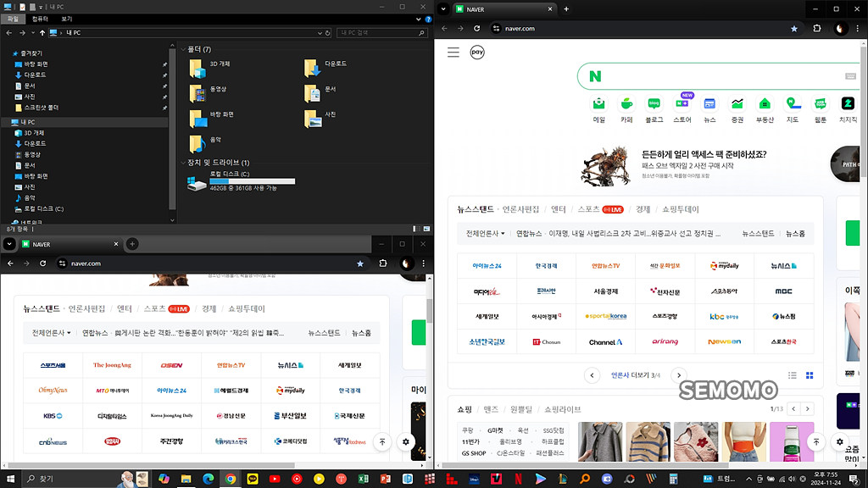Open Excel icon in taskbar
Screen dimensions: 868x488
(x=363, y=479)
